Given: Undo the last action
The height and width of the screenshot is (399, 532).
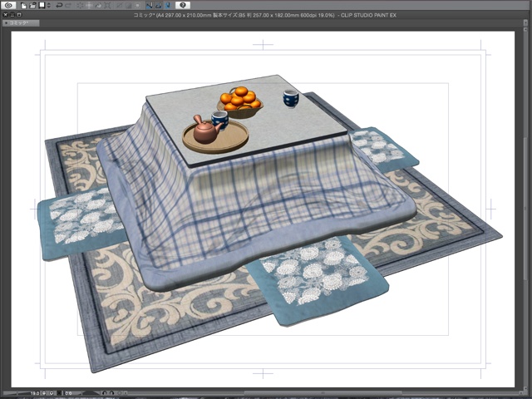Looking at the screenshot, I should point(59,6).
